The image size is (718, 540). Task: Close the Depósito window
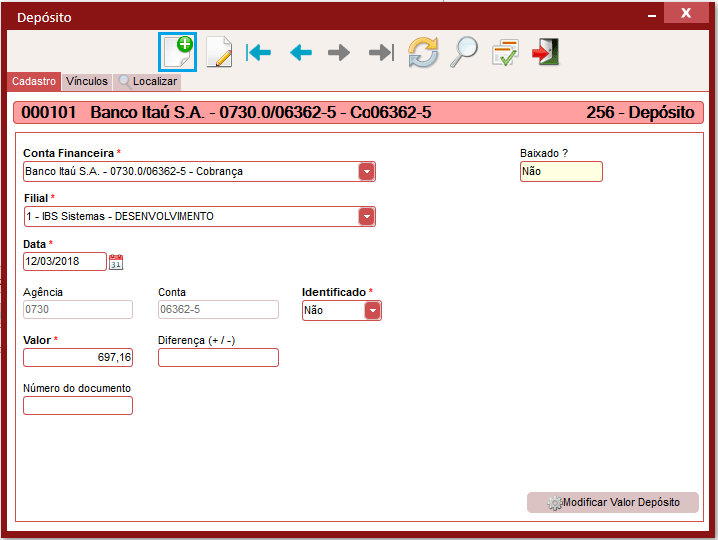(685, 13)
